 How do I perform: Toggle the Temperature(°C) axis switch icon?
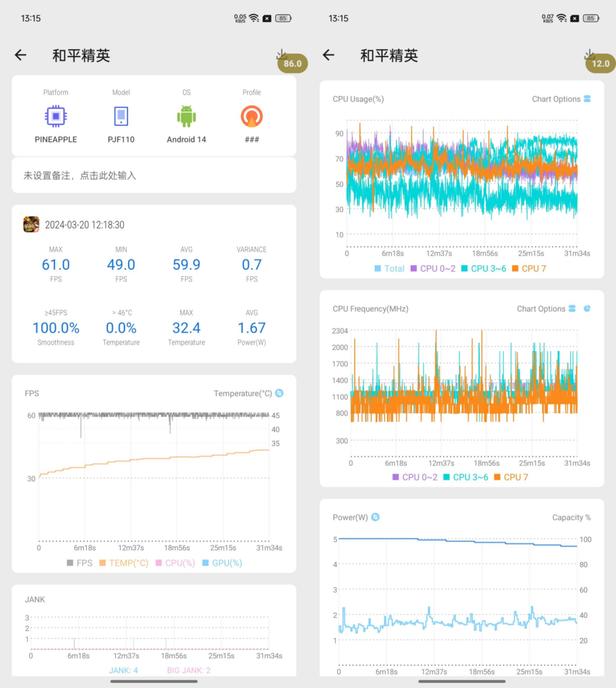[x=279, y=393]
